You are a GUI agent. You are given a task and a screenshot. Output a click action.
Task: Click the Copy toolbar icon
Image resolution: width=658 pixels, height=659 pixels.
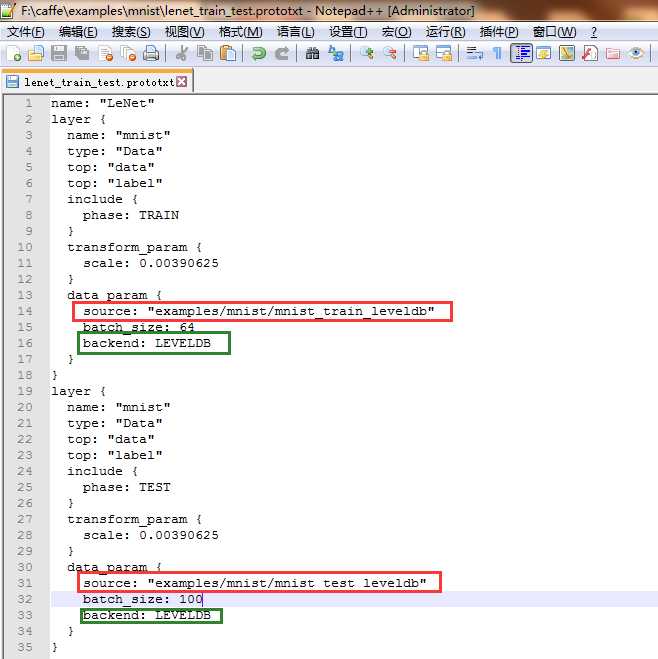pos(205,54)
